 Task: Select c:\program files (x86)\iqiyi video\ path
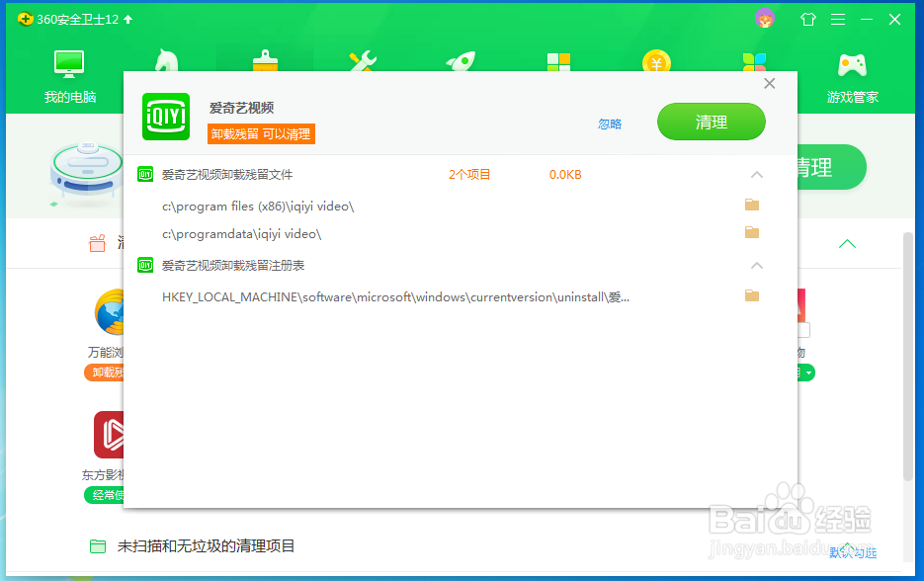tap(258, 207)
